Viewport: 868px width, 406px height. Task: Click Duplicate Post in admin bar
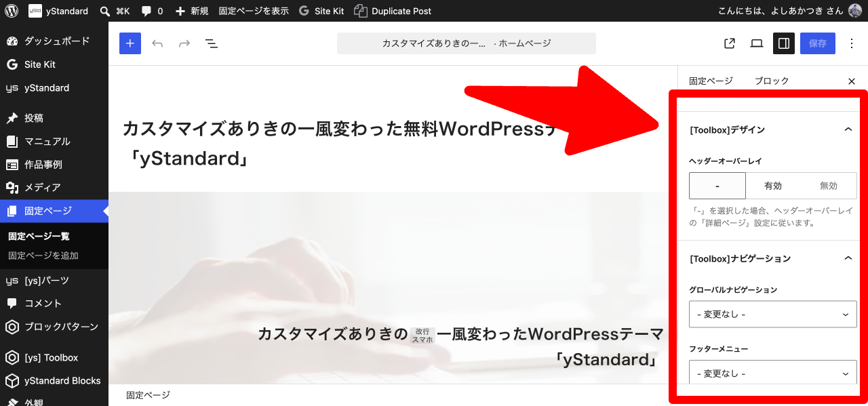393,11
